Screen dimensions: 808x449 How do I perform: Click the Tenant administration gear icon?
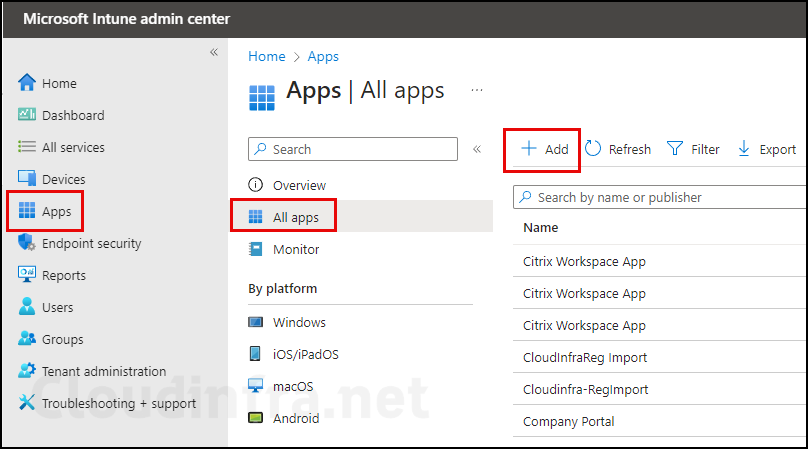(x=27, y=371)
